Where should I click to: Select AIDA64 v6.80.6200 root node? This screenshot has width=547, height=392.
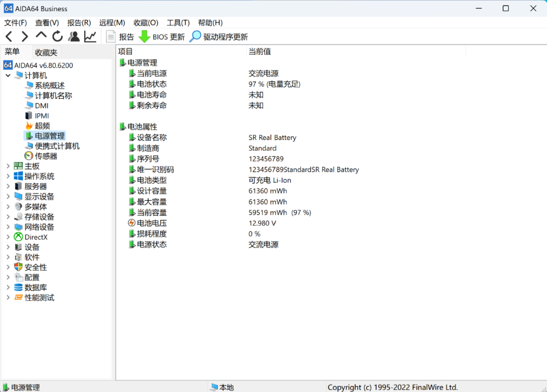(38, 65)
